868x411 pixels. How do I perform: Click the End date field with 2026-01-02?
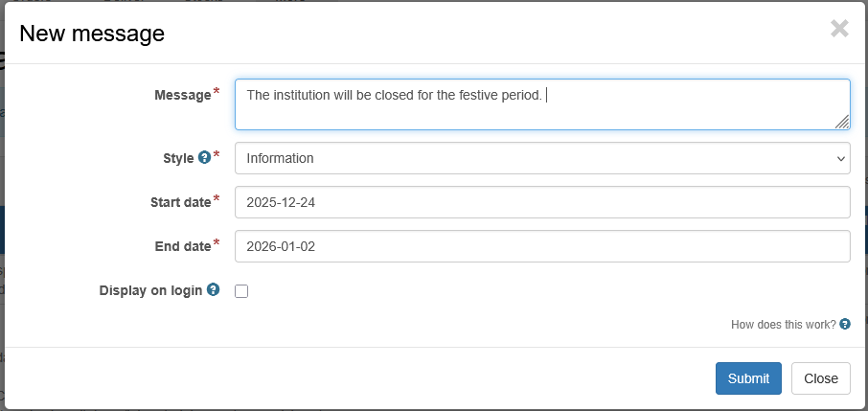[542, 246]
